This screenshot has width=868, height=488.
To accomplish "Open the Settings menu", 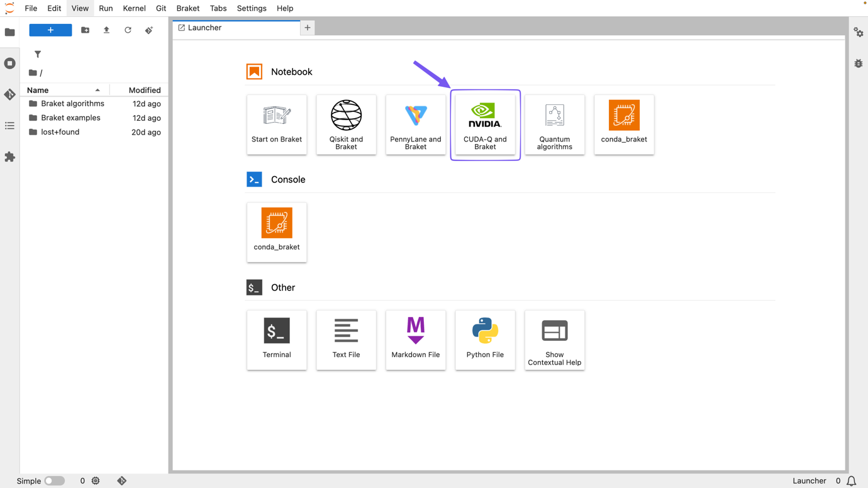I will point(252,8).
